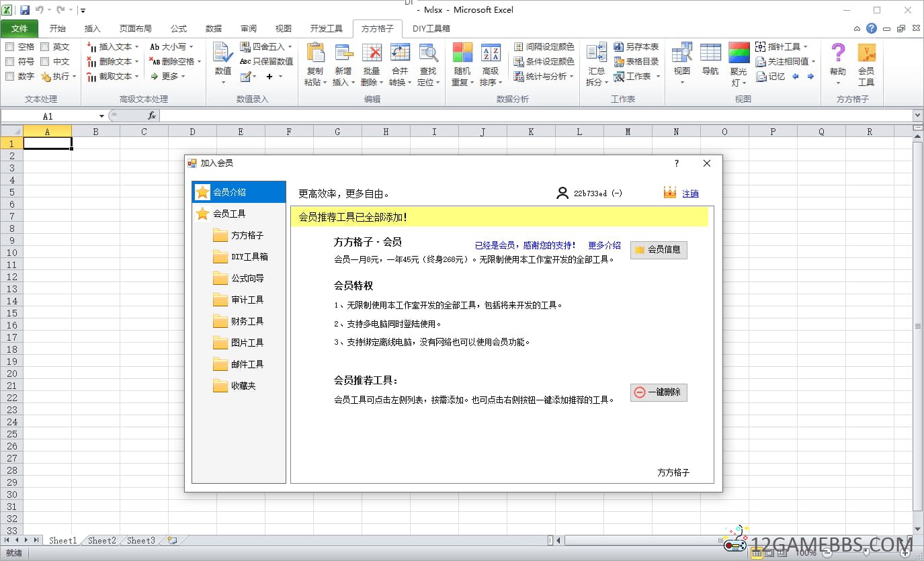The width and height of the screenshot is (924, 561).
Task: Open the 审计工具 folder in sidebar
Action: 239,300
